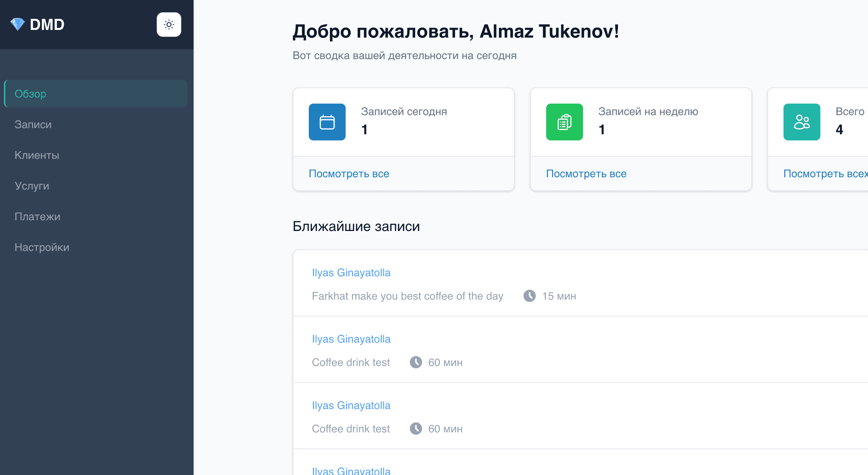Open Ilyas Ginayatolla in the second appointment row

[x=351, y=339]
